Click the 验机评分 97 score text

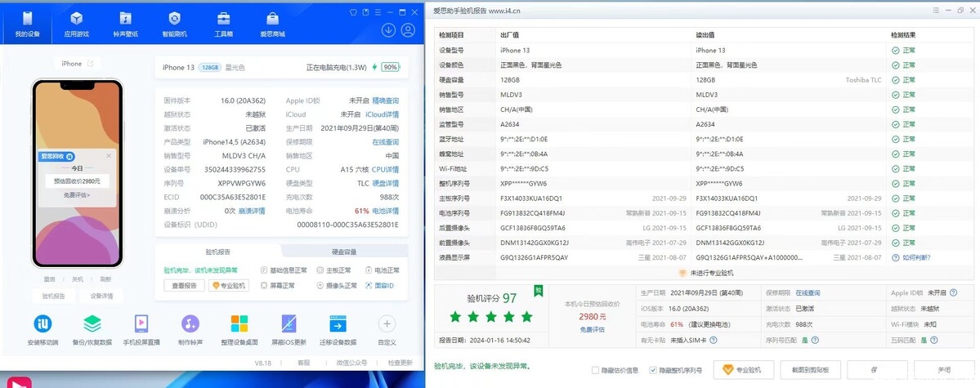(492, 299)
